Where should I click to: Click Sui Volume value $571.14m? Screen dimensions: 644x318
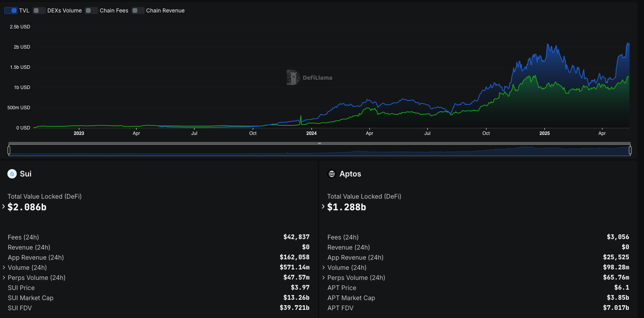click(x=294, y=267)
